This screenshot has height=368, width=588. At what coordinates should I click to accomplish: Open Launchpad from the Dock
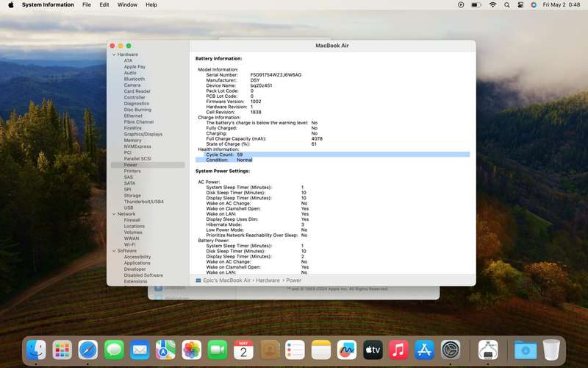[x=62, y=350]
